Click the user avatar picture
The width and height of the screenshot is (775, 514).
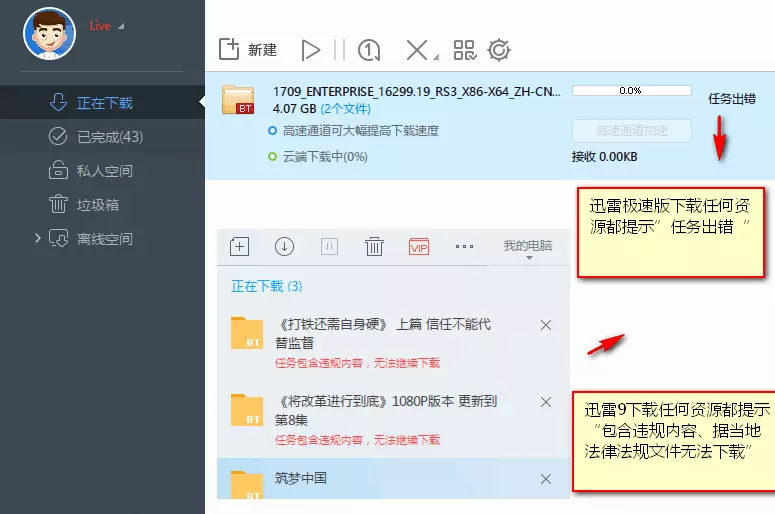(49, 34)
